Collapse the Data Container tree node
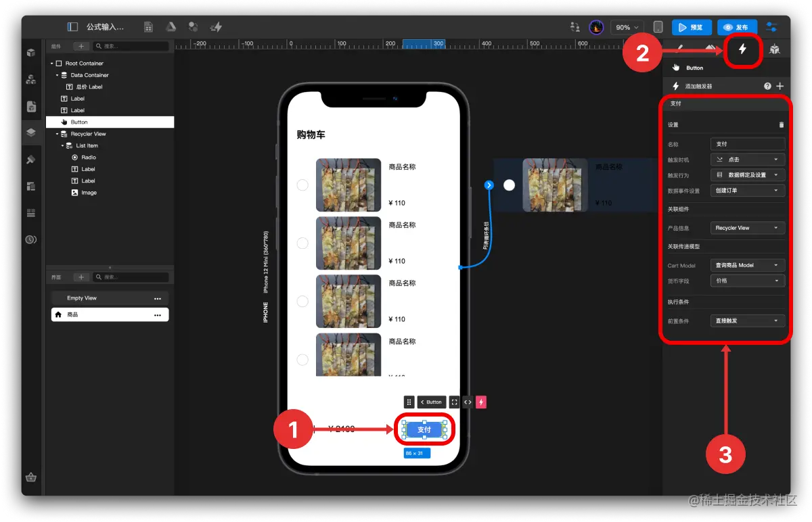This screenshot has height=522, width=812. pyautogui.click(x=58, y=75)
